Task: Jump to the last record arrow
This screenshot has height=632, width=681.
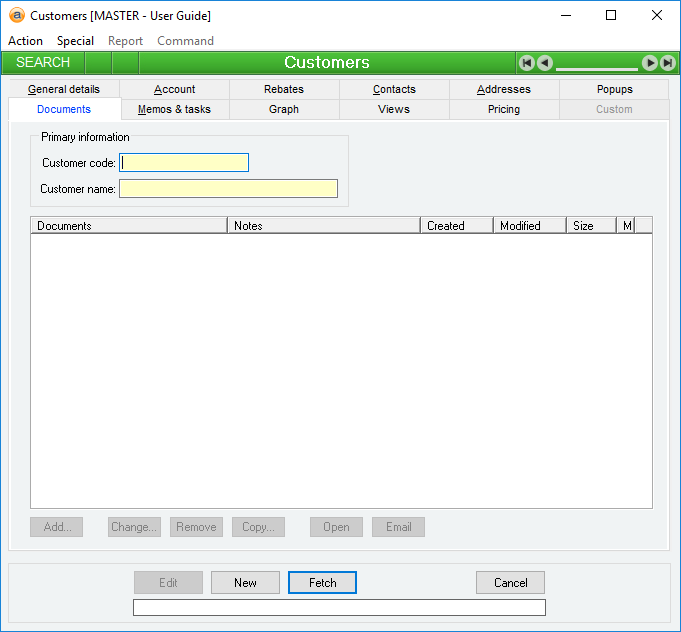Action: (667, 63)
